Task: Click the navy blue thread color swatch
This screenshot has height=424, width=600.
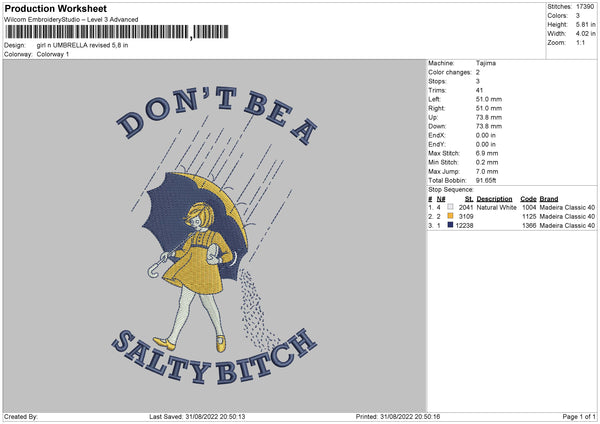Action: click(450, 225)
